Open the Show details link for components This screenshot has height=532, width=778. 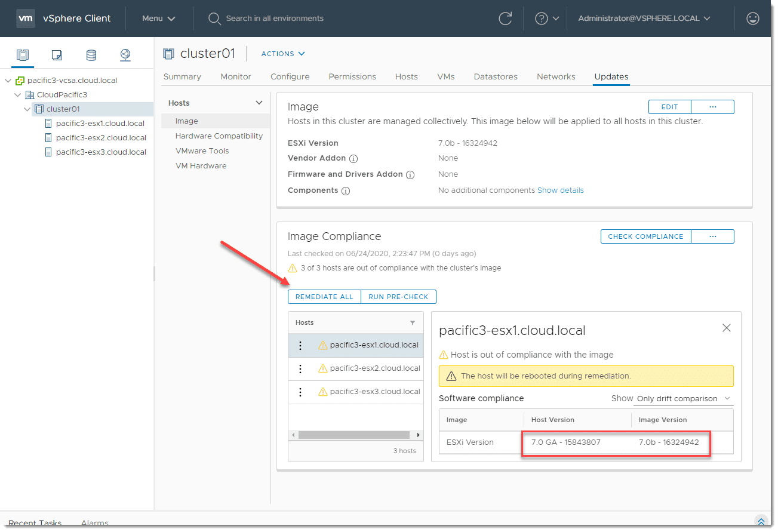click(560, 190)
